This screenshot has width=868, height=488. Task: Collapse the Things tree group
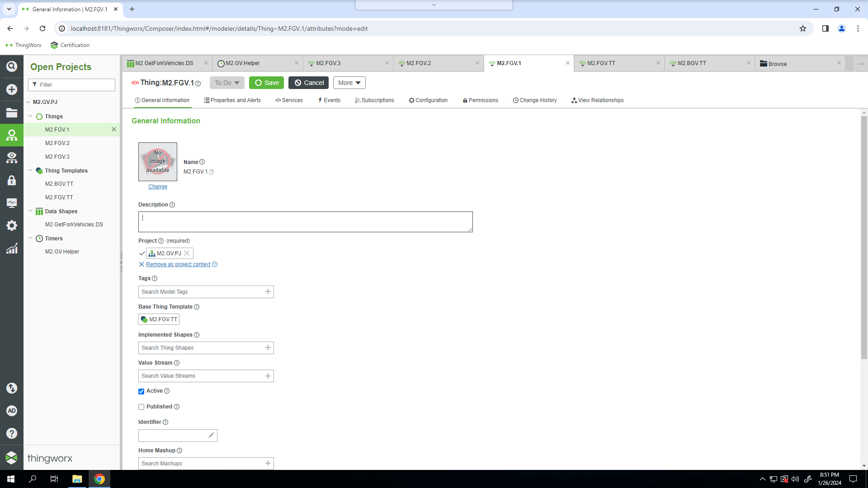click(x=30, y=116)
